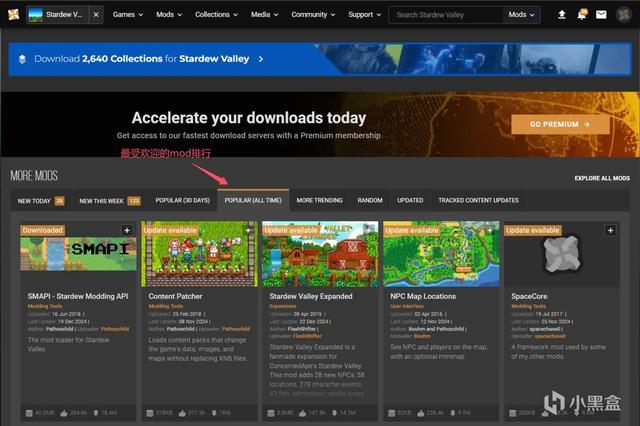Open the notifications bell icon
This screenshot has width=640, height=426.
click(x=582, y=15)
